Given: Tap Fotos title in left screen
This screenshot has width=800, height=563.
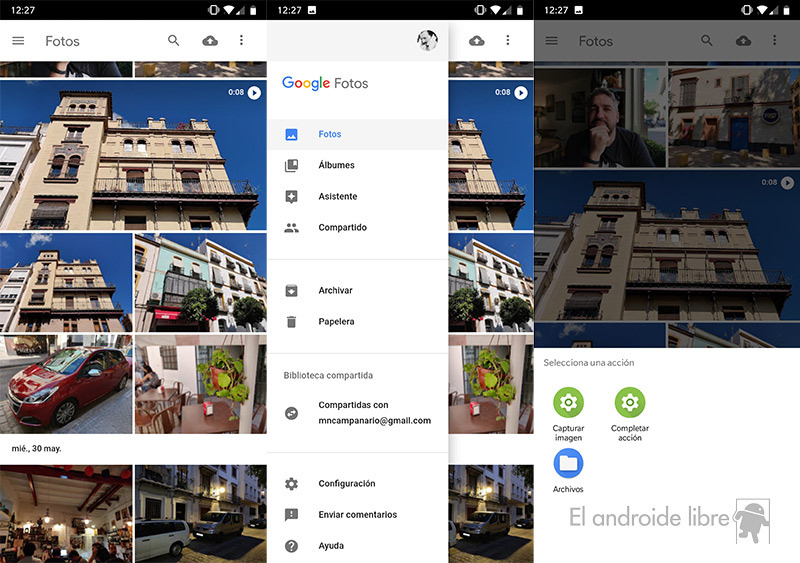Looking at the screenshot, I should click(62, 41).
